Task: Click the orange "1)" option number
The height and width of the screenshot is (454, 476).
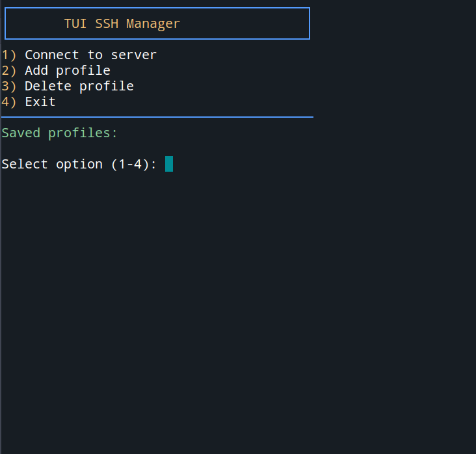Action: 8,55
